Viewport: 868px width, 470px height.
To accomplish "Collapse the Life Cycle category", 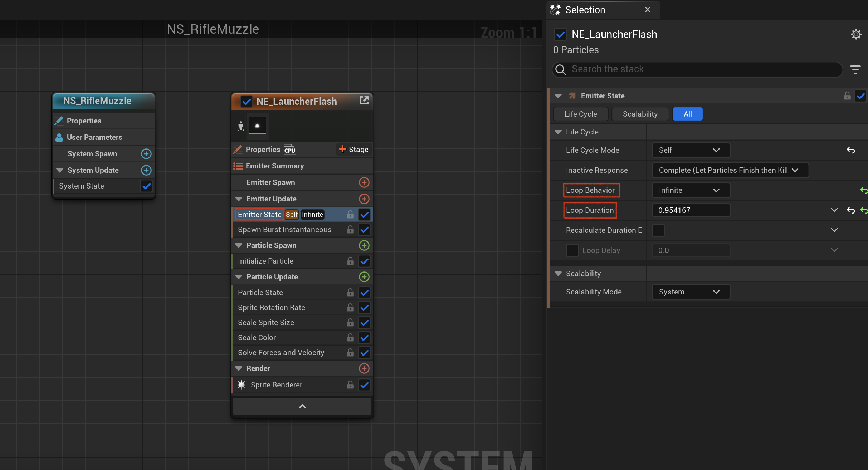I will point(558,132).
